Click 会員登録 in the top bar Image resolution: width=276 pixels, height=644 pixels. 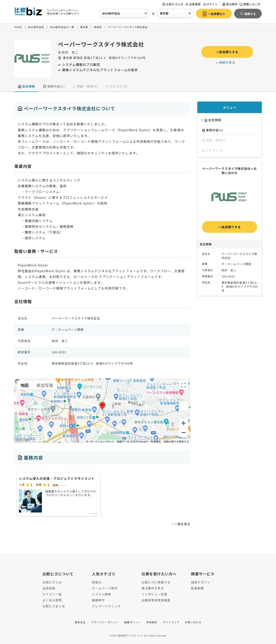click(193, 4)
